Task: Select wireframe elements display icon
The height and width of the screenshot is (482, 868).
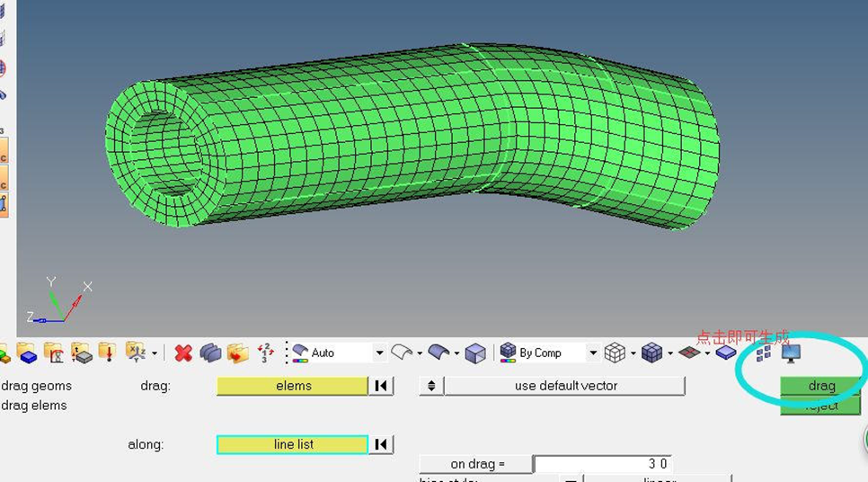Action: point(615,353)
